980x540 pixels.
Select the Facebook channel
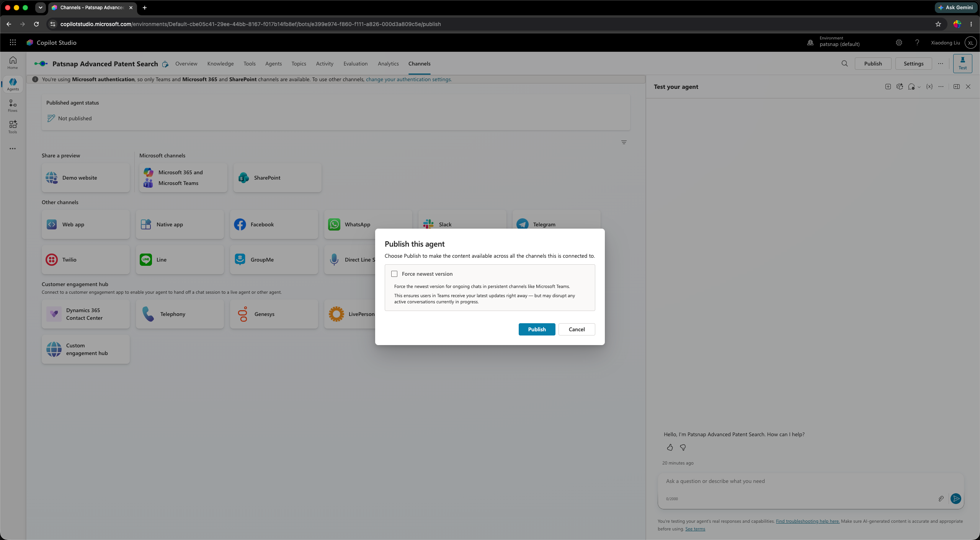[x=274, y=224]
